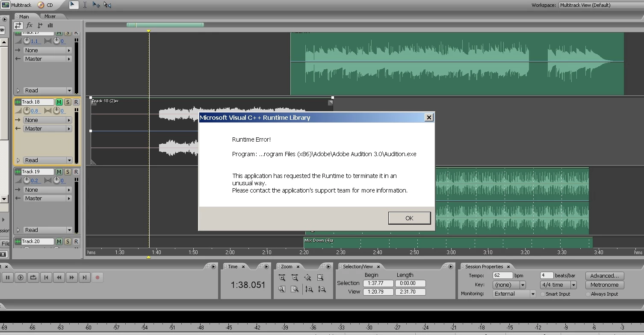Switch to Multitrack view

click(16, 5)
